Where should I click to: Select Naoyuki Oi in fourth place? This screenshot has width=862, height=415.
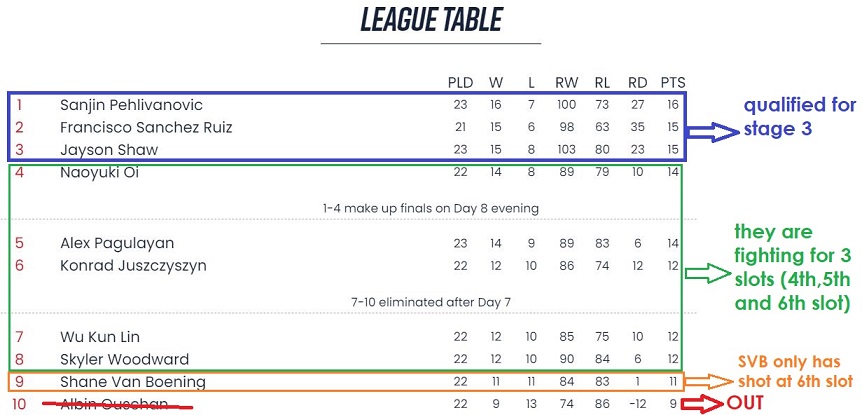point(100,173)
